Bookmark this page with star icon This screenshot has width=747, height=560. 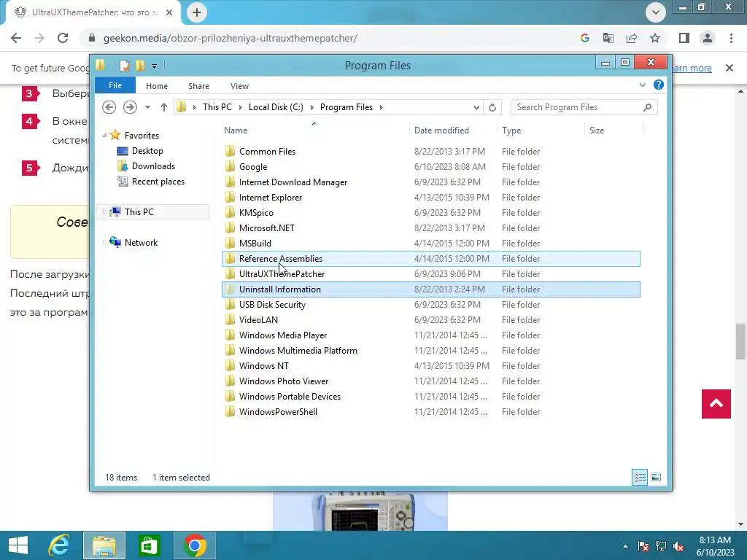tap(655, 38)
